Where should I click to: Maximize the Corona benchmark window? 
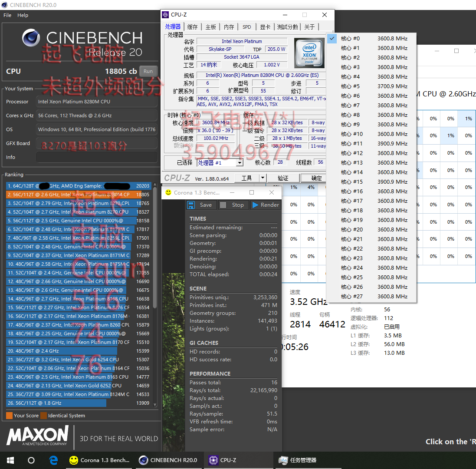coord(252,192)
